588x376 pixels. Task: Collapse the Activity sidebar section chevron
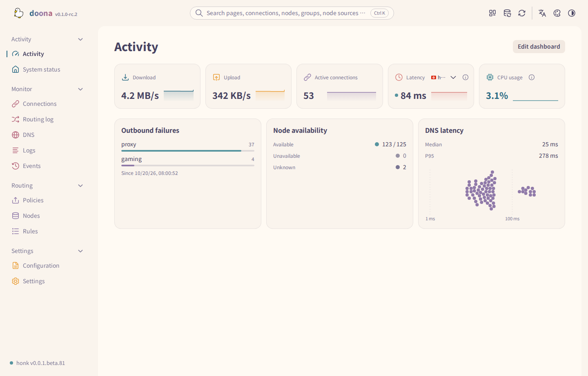(80, 39)
